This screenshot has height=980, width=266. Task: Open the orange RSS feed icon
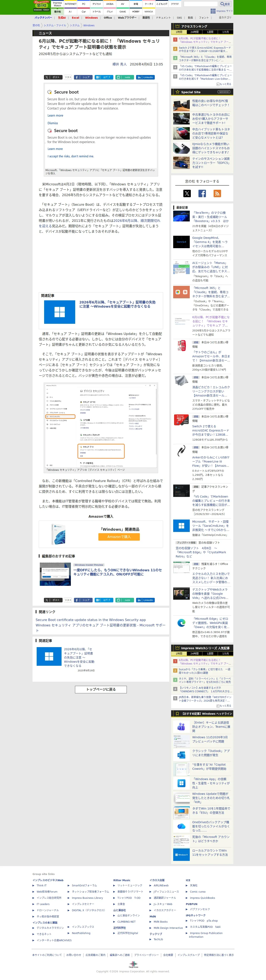pyautogui.click(x=217, y=193)
